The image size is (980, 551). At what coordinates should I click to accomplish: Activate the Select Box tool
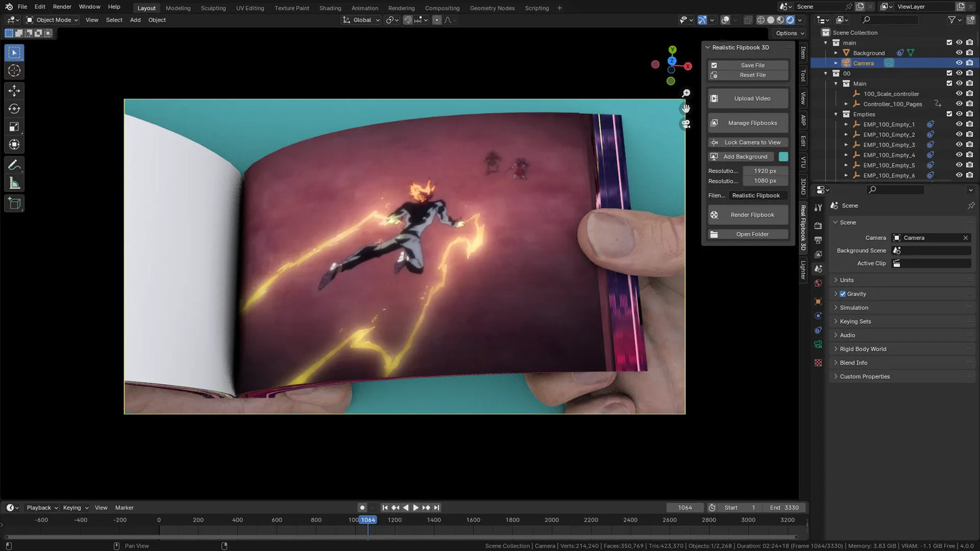point(14,53)
